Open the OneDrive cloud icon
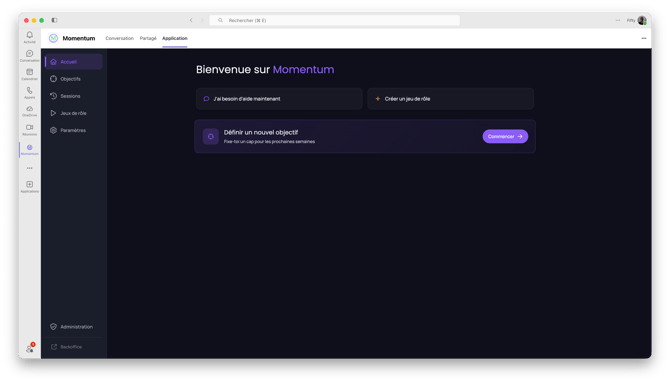Viewport: 670px width, 383px height. pos(29,109)
